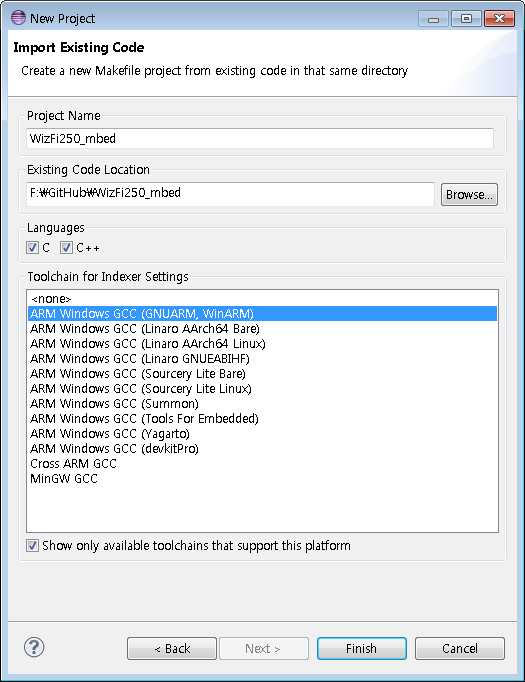
Task: Click the Finish button
Action: pyautogui.click(x=361, y=649)
